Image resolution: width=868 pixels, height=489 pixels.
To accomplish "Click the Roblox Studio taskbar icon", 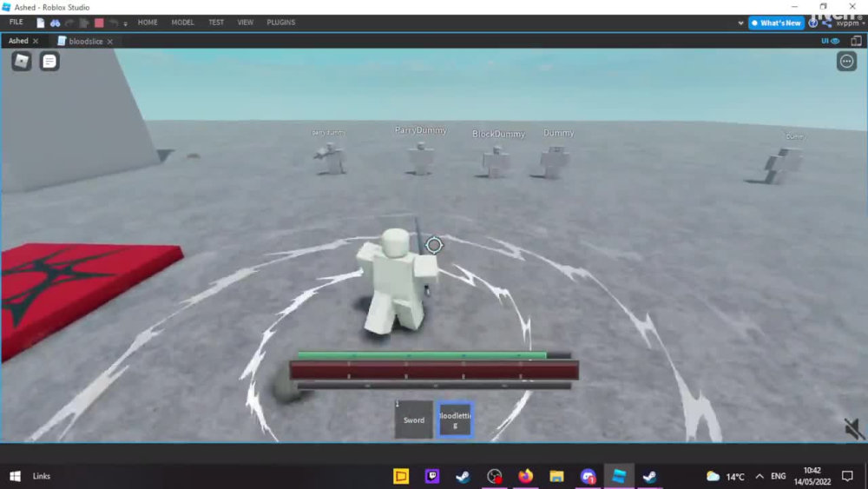I will click(619, 476).
